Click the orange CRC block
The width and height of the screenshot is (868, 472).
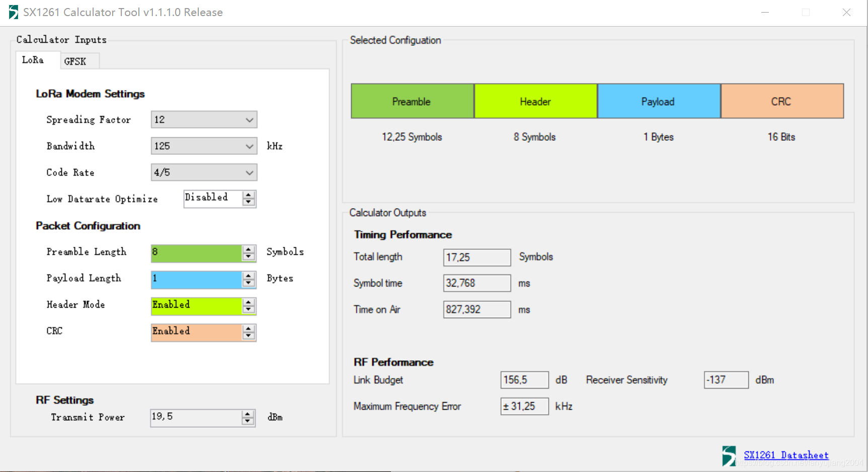(782, 101)
